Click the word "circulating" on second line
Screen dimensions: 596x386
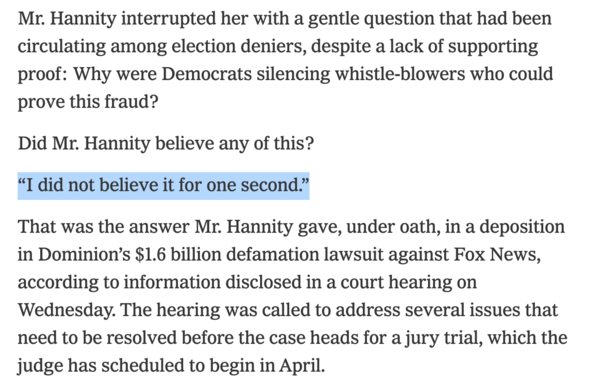(62, 46)
